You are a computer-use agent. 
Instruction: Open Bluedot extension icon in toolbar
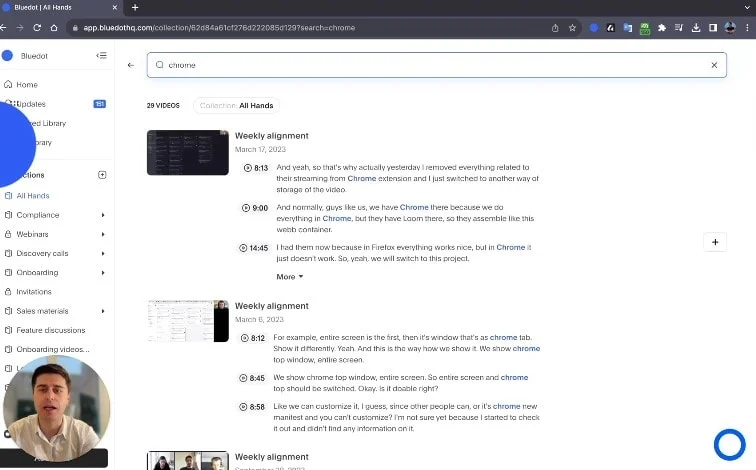pyautogui.click(x=594, y=28)
